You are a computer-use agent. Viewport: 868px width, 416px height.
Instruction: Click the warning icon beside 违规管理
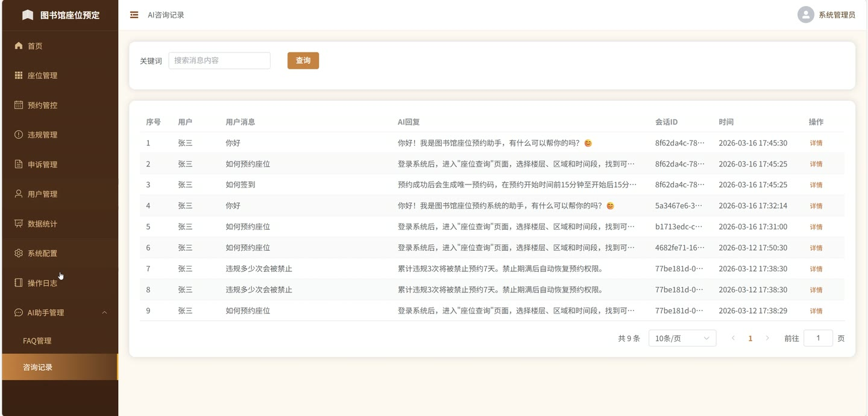pos(18,134)
